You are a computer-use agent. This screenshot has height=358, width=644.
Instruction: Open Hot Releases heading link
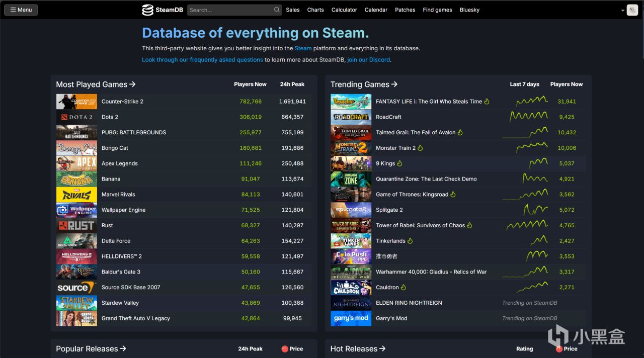358,348
